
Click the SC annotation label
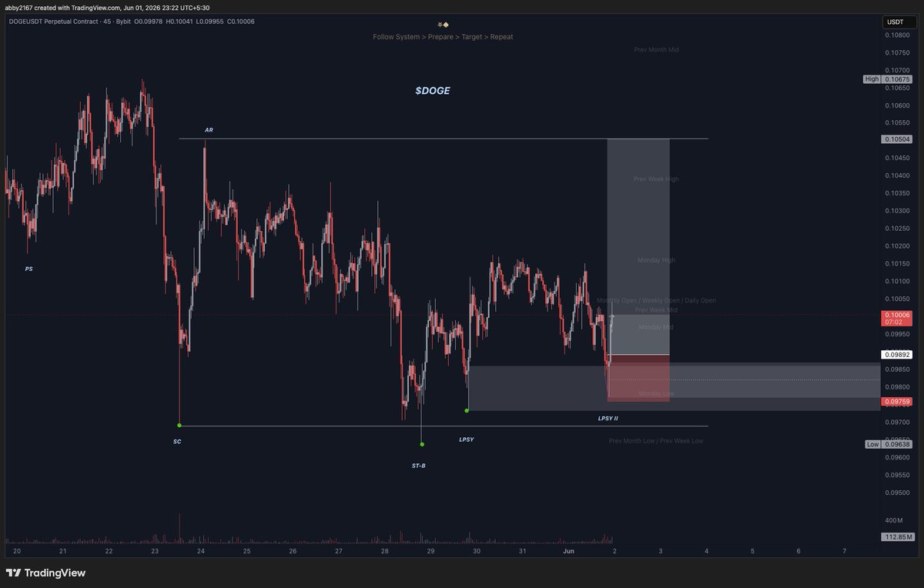[177, 442]
